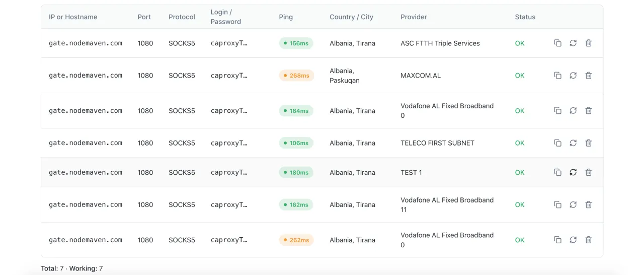Screen dimensions: 644x275
Task: Click the 106ms ping badge
Action: (x=296, y=143)
